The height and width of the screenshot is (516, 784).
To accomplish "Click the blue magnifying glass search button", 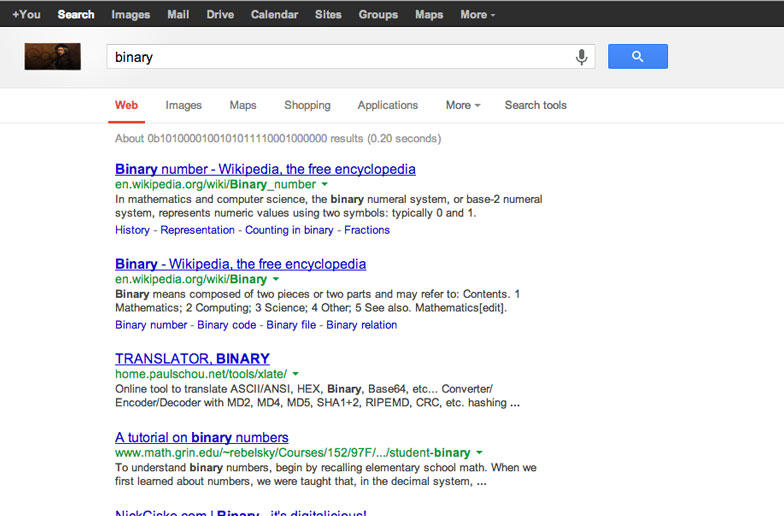I will (x=638, y=56).
